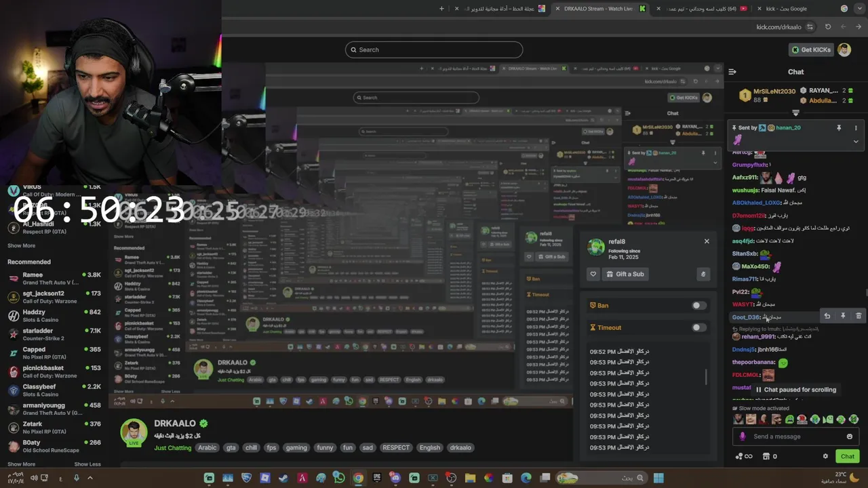Click the Get KICKs button
Viewport: 868px width, 488px height.
pyautogui.click(x=810, y=49)
